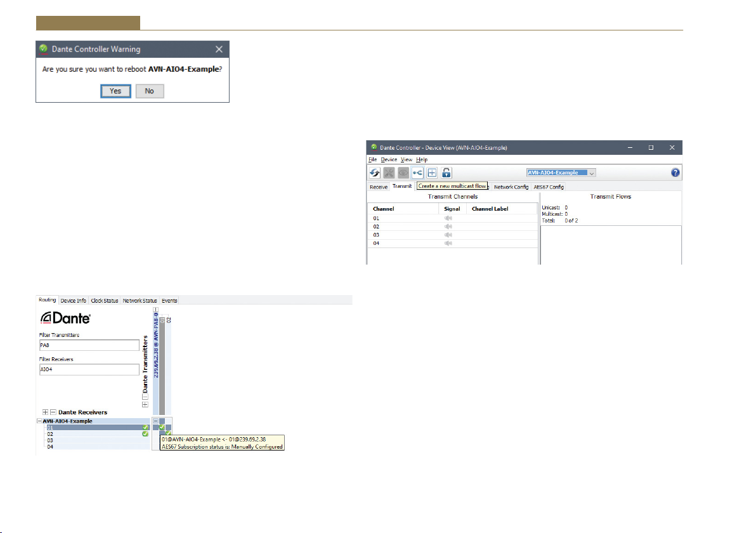Collapse all Dante Transmitters with minus icon
This screenshot has height=533, width=756.
pyautogui.click(x=145, y=397)
